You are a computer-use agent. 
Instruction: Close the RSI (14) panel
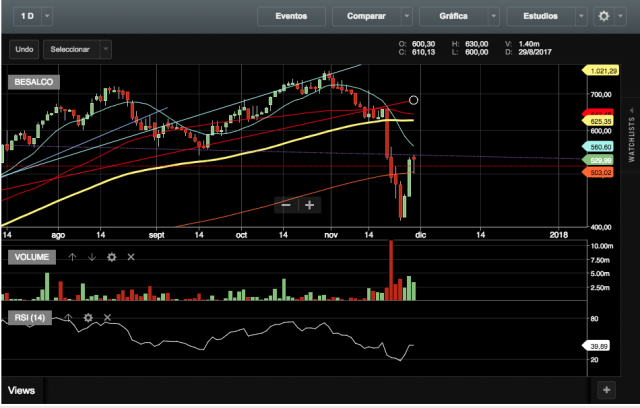click(107, 317)
